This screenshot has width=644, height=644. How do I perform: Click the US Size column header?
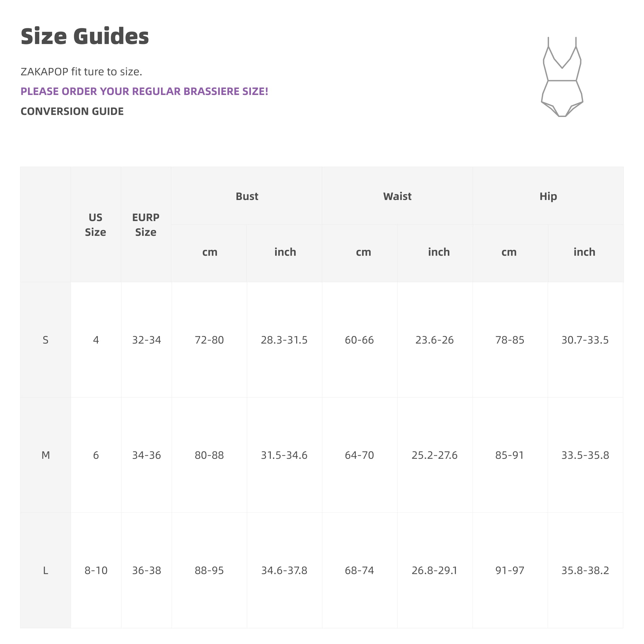[95, 225]
